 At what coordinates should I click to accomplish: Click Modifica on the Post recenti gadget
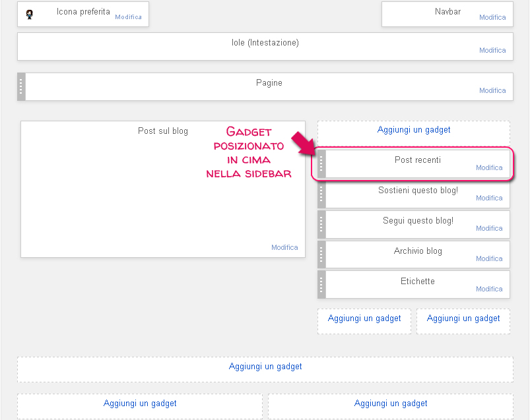(x=489, y=167)
